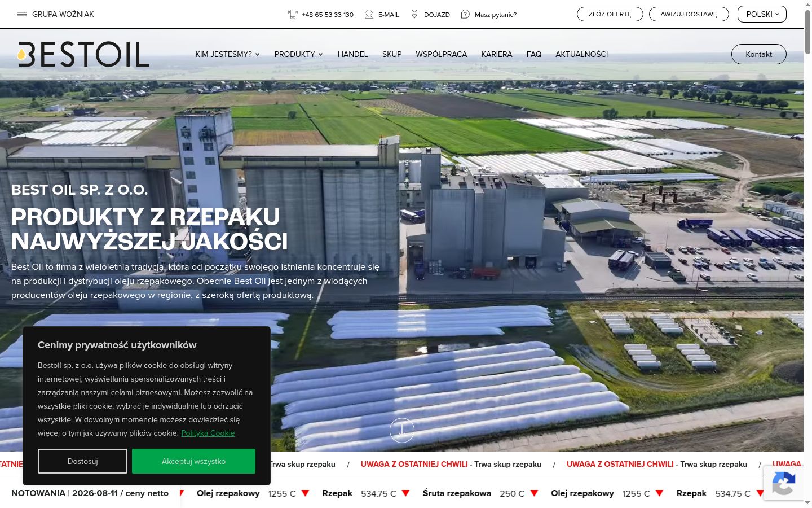This screenshot has height=508, width=812.
Task: Click the ZŁÓŻ OFERTĘ button
Action: click(x=610, y=14)
